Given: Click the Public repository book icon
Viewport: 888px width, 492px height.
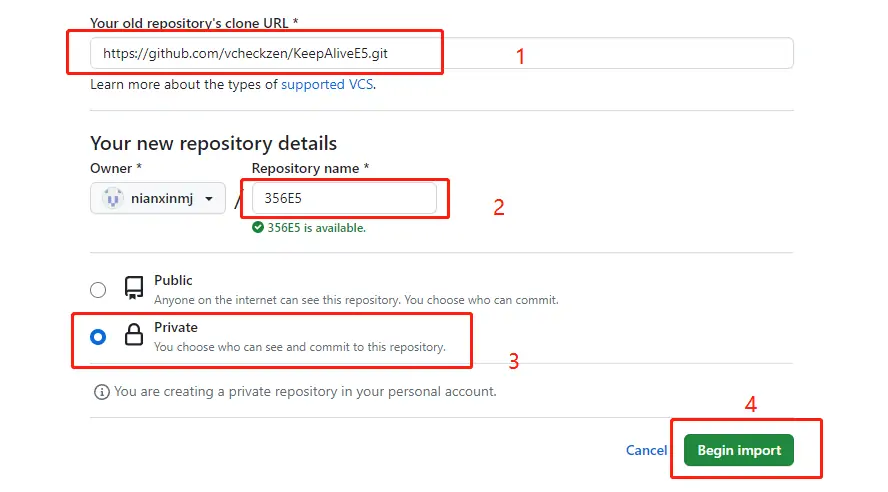Looking at the screenshot, I should tap(133, 289).
